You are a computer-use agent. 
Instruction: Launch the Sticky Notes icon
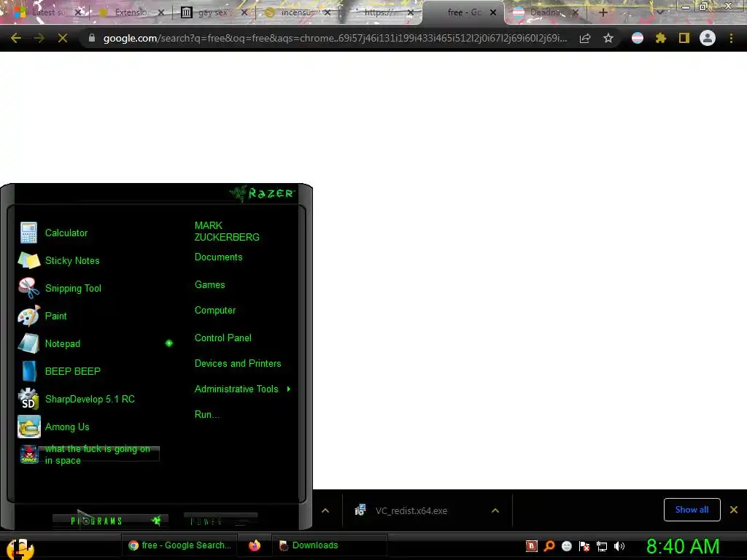click(x=28, y=260)
